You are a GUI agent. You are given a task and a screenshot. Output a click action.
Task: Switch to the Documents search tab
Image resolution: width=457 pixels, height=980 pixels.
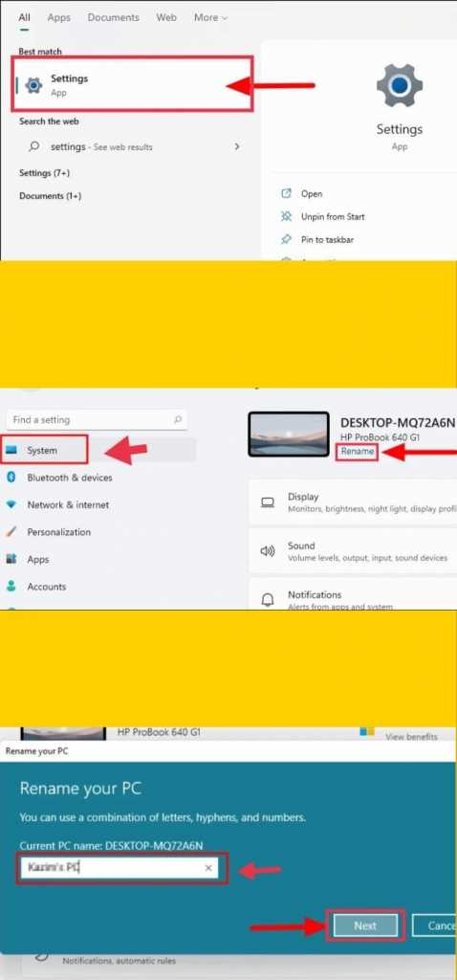(x=113, y=17)
